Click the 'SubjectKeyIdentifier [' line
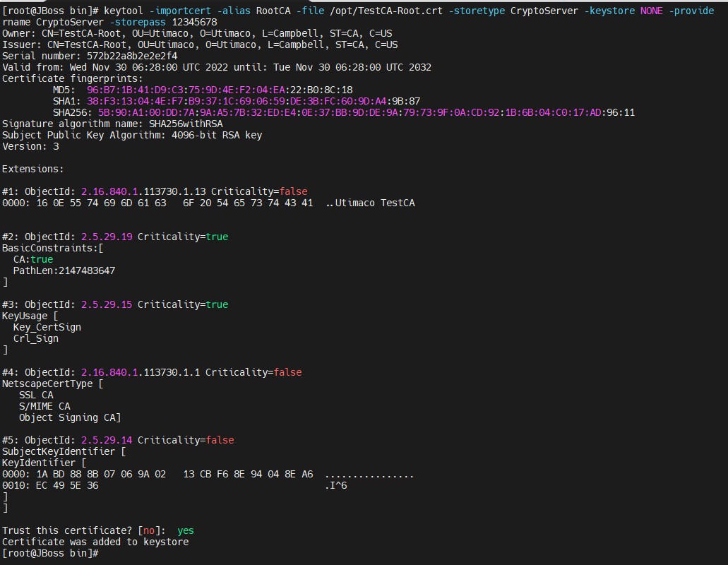This screenshot has width=728, height=565. [x=64, y=452]
